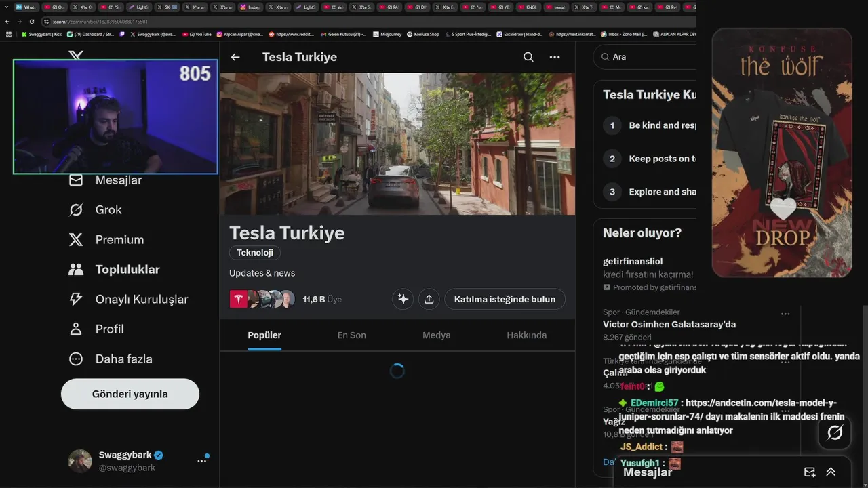The width and height of the screenshot is (868, 488).
Task: Open Swaggybark account three-dot menu
Action: [x=201, y=460]
